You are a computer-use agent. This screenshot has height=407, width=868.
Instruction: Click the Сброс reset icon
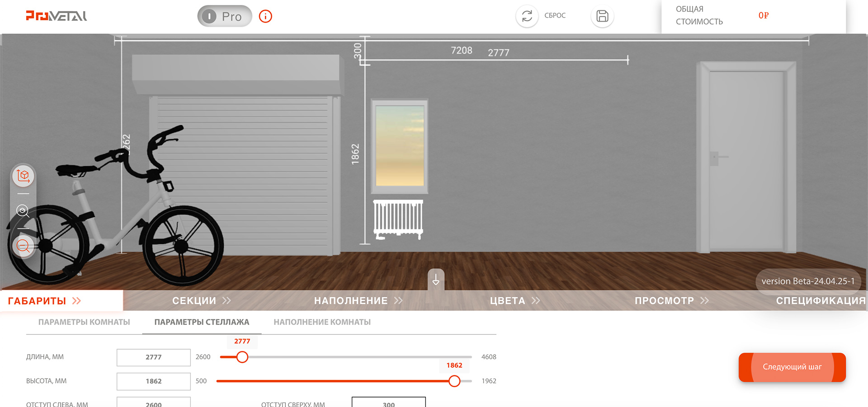[527, 16]
